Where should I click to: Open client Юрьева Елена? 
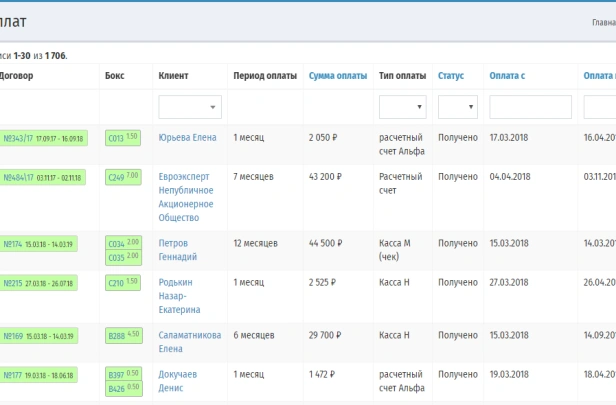point(187,137)
